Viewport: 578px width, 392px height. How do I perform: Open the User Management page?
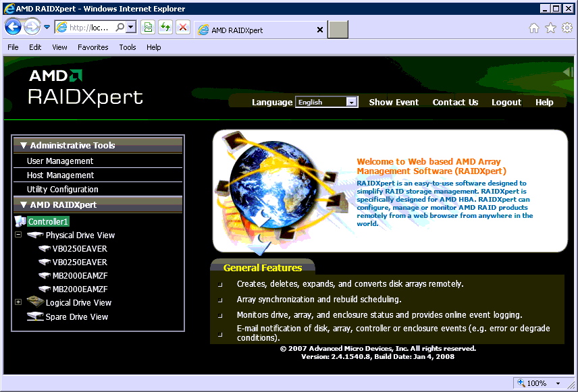[60, 161]
